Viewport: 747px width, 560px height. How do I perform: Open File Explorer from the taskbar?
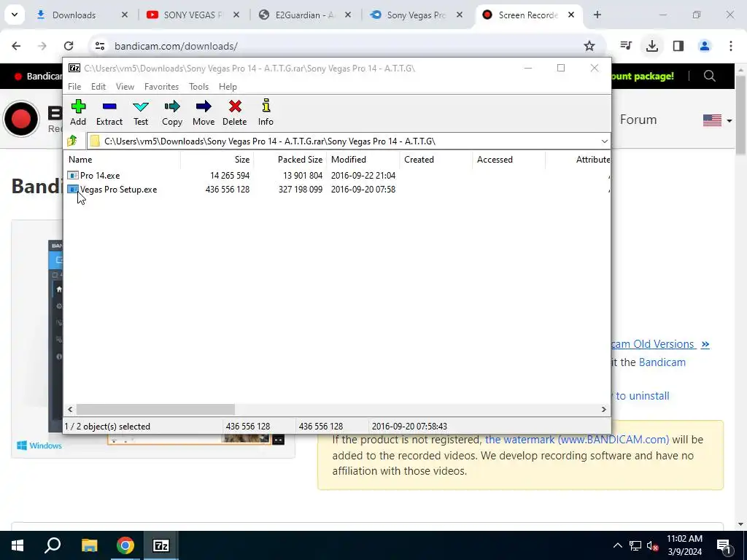pyautogui.click(x=89, y=545)
